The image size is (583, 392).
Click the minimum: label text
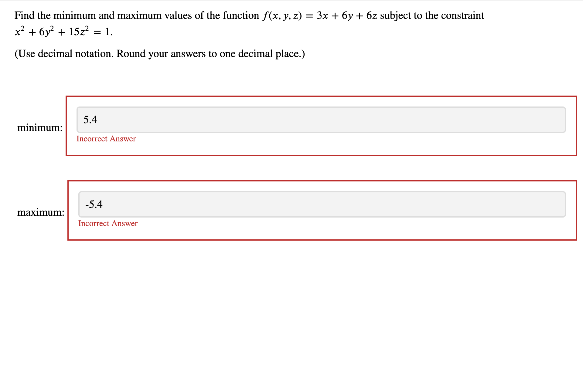(40, 128)
